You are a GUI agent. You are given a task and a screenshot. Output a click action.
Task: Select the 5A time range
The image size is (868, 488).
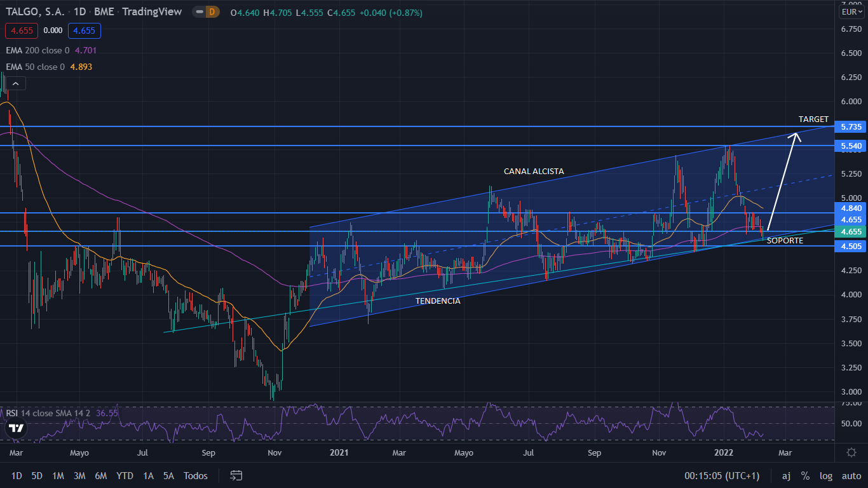(168, 475)
